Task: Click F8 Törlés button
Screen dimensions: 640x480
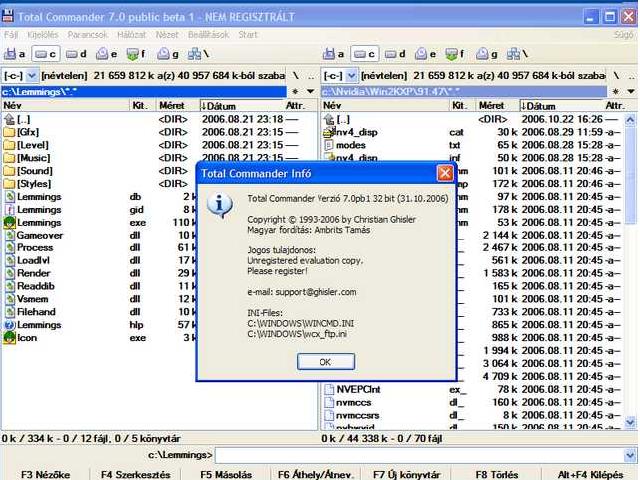Action: (x=497, y=475)
